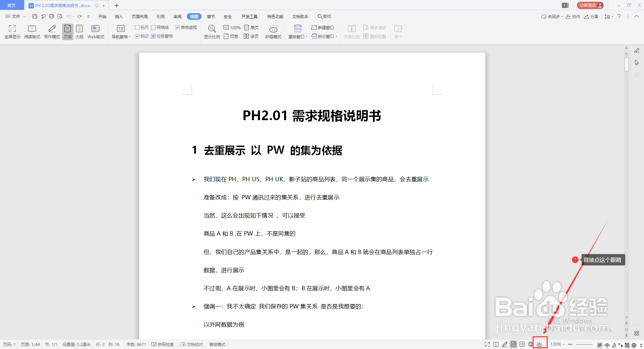
Task: Select 多页 multi-page display
Action: [x=251, y=36]
